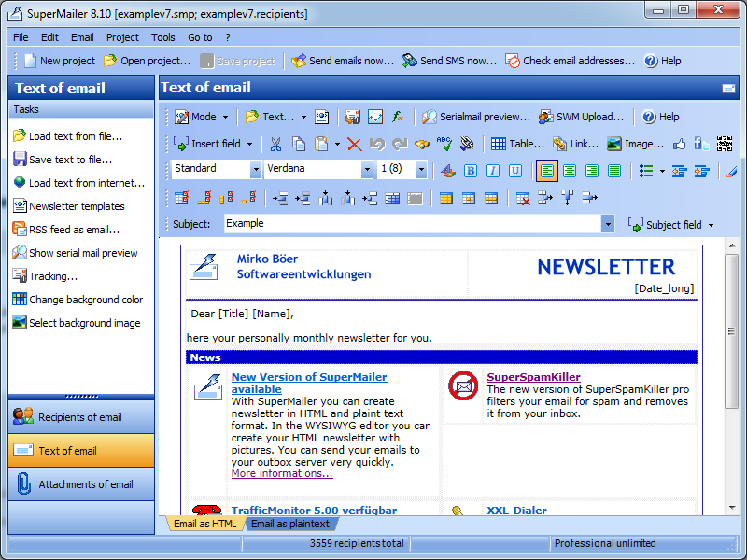This screenshot has height=560, width=747.
Task: Click the first table toolbar icon
Action: [181, 198]
